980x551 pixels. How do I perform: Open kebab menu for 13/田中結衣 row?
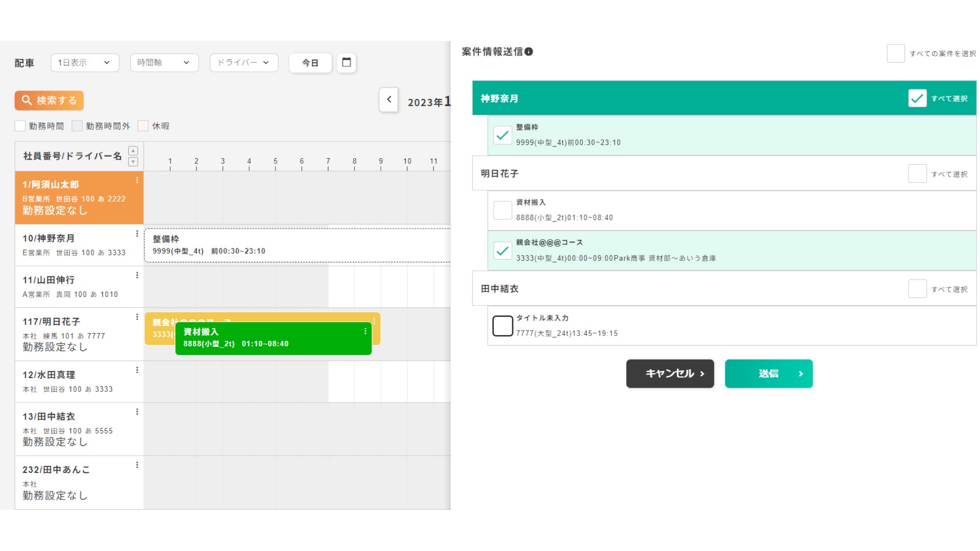point(137,412)
